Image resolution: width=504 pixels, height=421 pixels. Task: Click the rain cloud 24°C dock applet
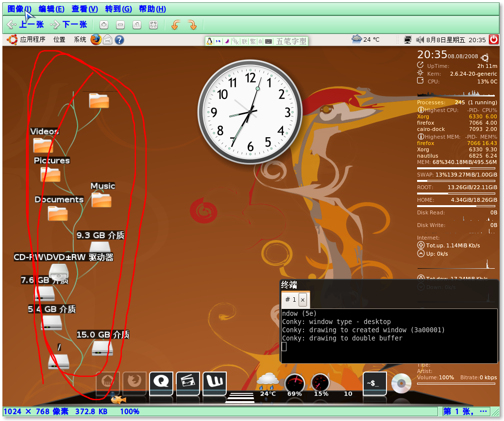pyautogui.click(x=268, y=385)
